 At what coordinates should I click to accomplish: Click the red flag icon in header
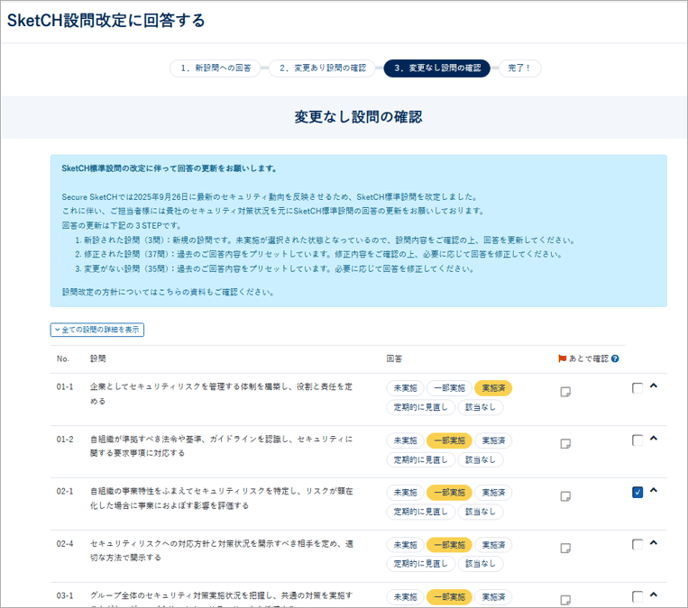[x=562, y=359]
